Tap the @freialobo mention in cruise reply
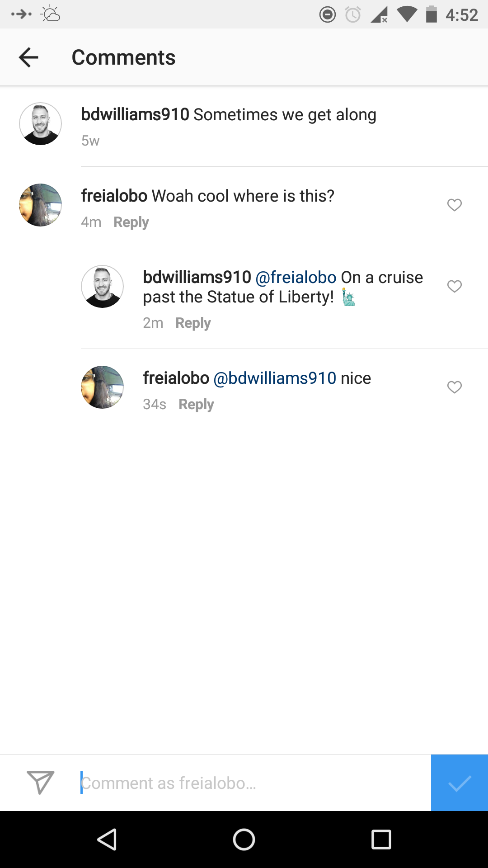Image resolution: width=488 pixels, height=868 pixels. 296,277
